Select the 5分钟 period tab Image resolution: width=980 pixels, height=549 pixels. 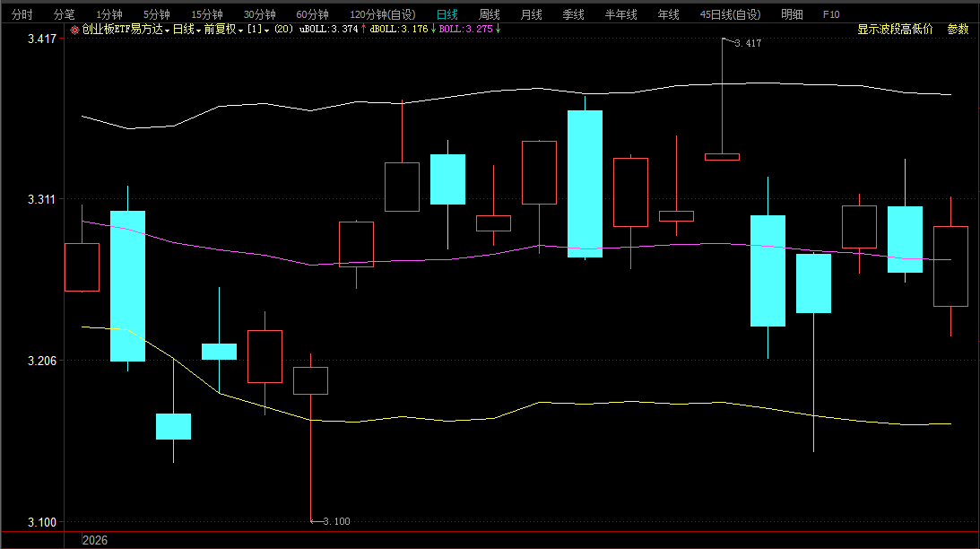(157, 14)
